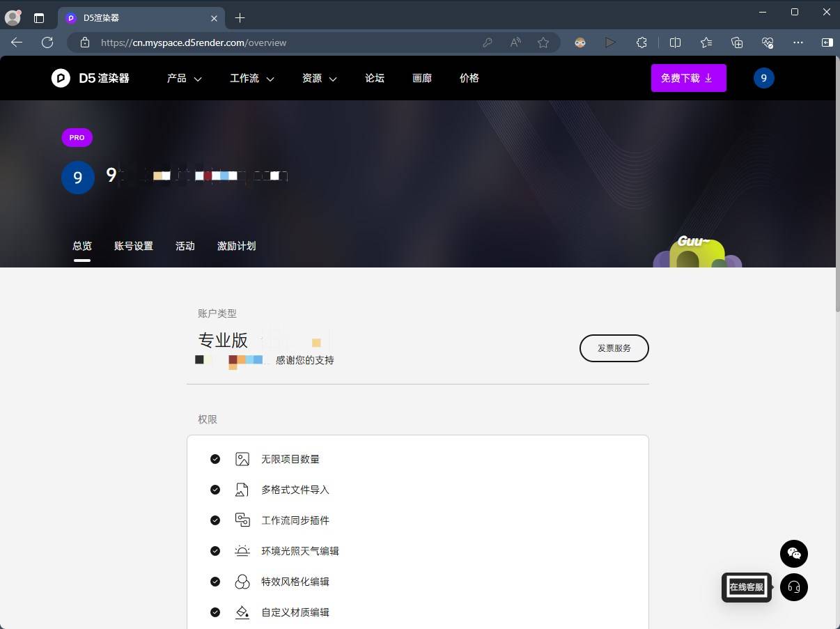Image resolution: width=840 pixels, height=629 pixels.
Task: Click the read aloud icon
Action: click(515, 42)
